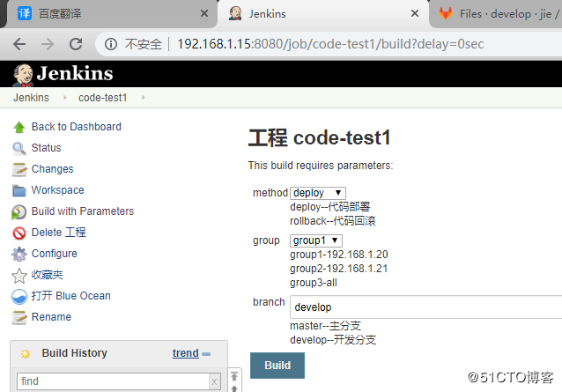Click the text 'rollback--代码回滚'
Screen dimensions: 562x392
point(333,221)
